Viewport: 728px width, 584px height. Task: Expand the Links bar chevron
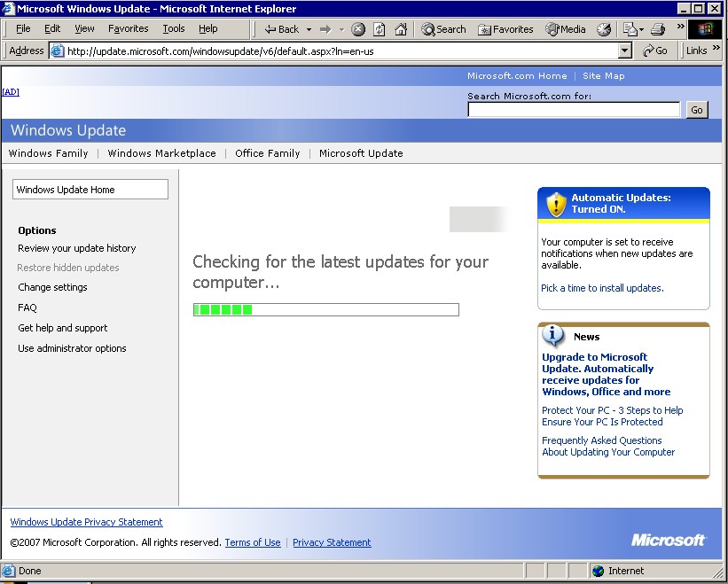coord(716,47)
